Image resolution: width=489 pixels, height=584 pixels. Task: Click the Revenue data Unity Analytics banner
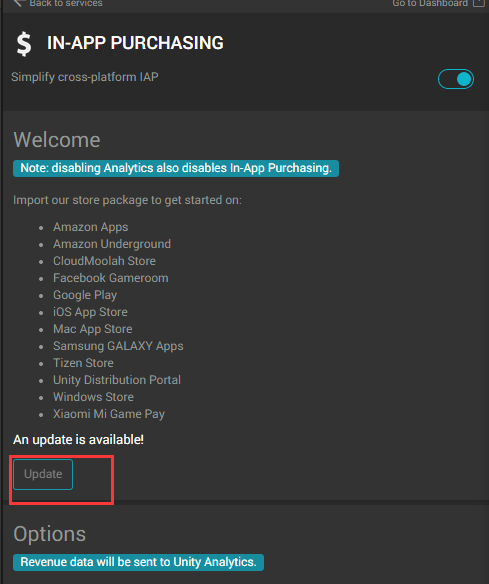[139, 562]
